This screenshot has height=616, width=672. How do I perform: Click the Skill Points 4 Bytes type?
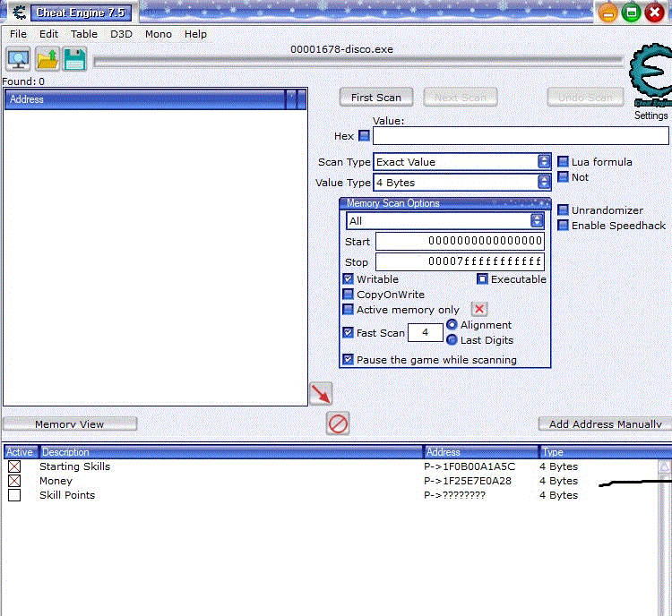pos(558,495)
